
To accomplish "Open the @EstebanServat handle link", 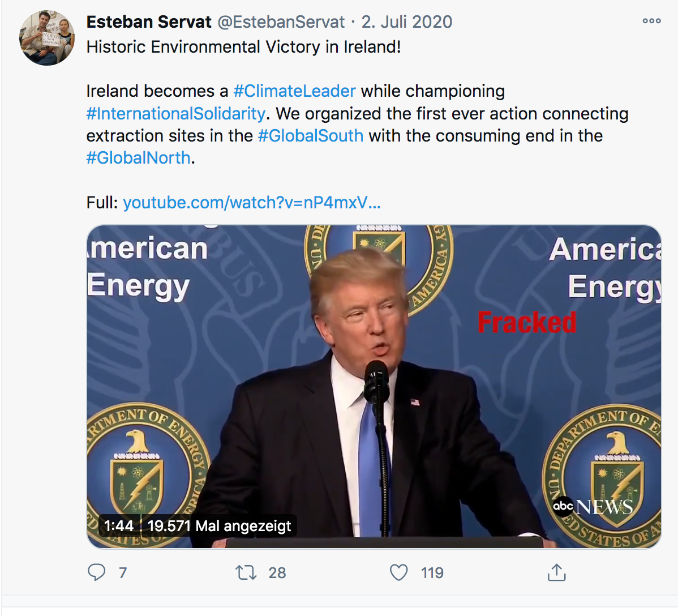I will [x=281, y=22].
